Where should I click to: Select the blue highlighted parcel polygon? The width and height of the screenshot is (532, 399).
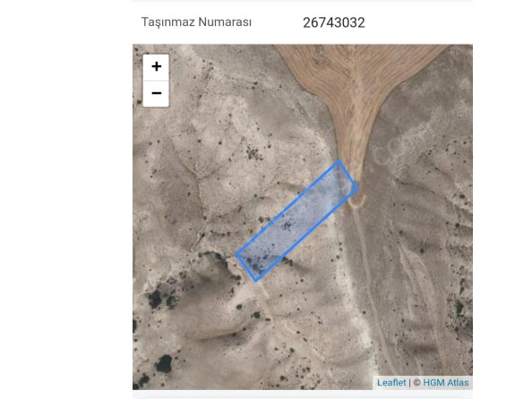point(296,221)
